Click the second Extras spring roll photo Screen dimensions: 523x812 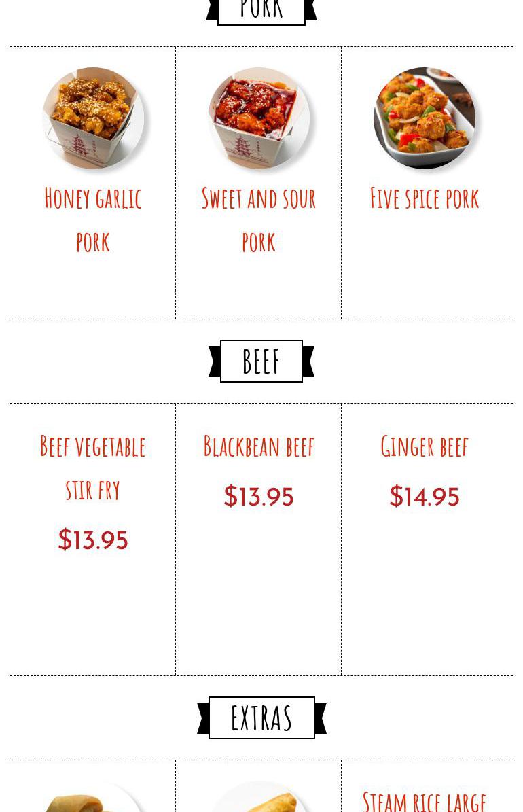(x=258, y=797)
